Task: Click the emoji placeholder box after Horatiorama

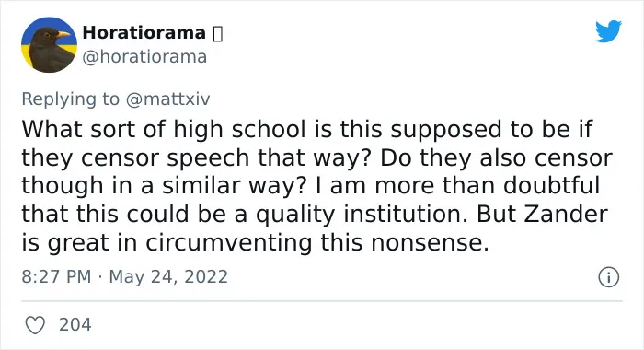Action: 218,34
